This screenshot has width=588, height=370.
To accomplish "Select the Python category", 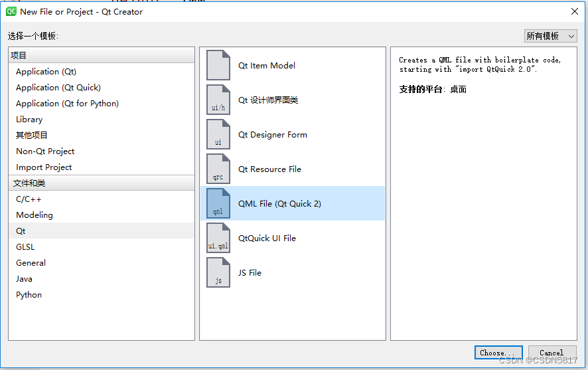I will 102,294.
